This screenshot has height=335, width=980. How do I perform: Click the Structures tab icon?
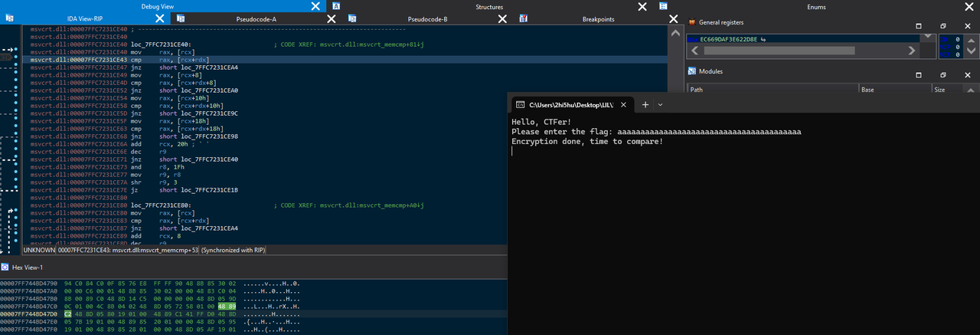(335, 6)
